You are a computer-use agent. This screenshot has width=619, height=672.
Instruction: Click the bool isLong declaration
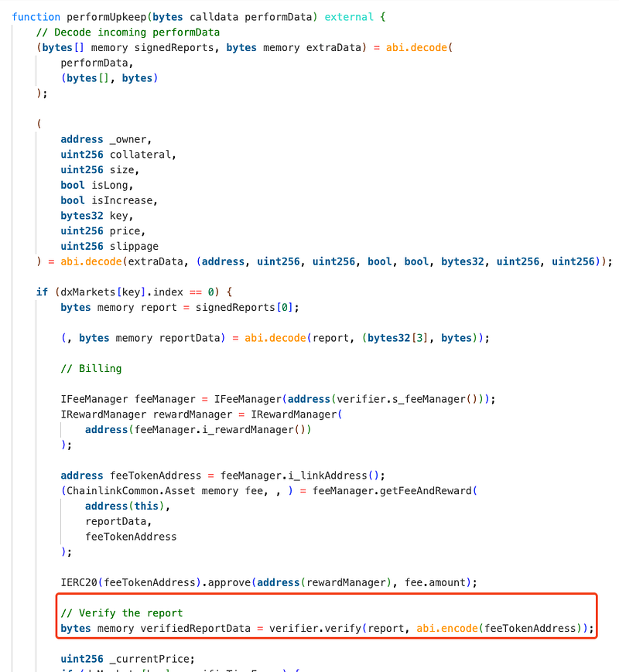coord(97,186)
